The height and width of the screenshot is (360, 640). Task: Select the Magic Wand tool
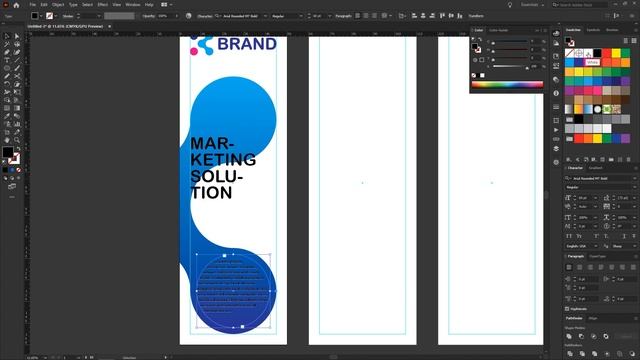(7, 44)
